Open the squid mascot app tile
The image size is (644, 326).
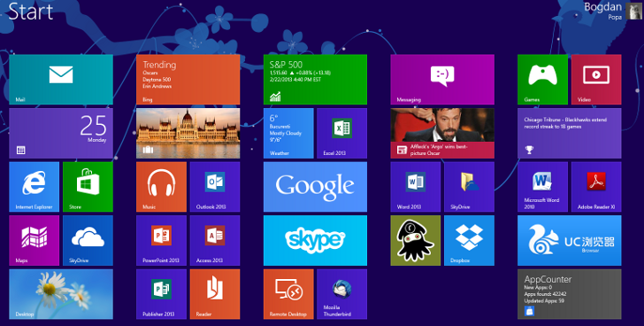[416, 240]
